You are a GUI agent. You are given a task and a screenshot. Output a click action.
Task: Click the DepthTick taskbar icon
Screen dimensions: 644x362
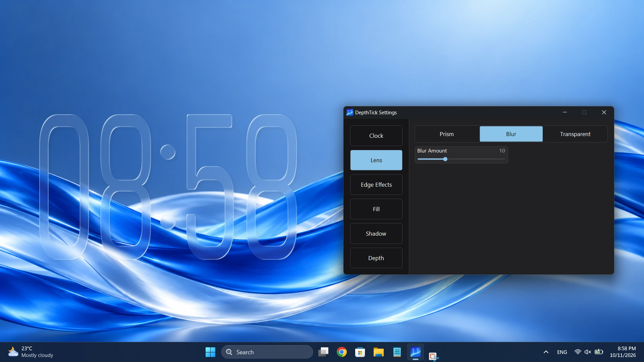(416, 352)
